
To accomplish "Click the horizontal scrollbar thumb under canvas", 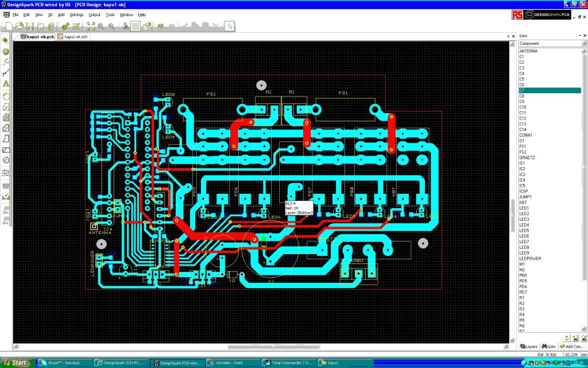I will 274,347.
